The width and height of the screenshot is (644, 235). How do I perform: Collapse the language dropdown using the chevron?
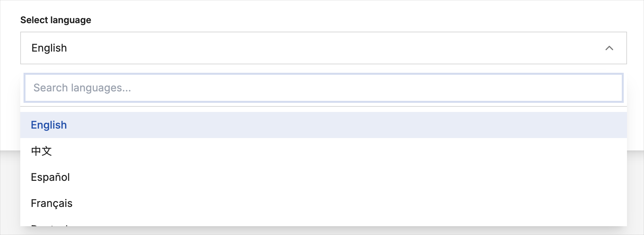coord(609,48)
